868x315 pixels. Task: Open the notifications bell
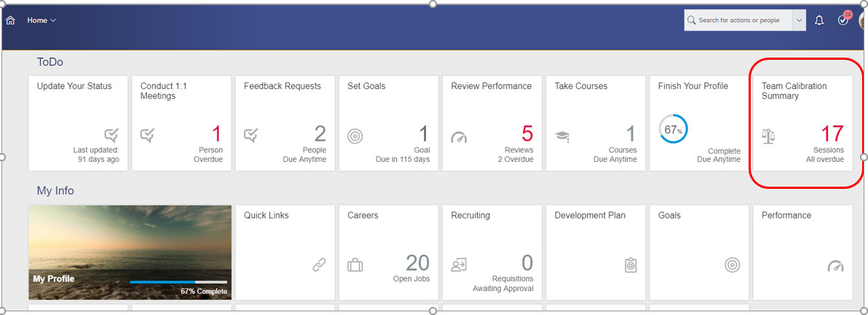pyautogui.click(x=819, y=20)
